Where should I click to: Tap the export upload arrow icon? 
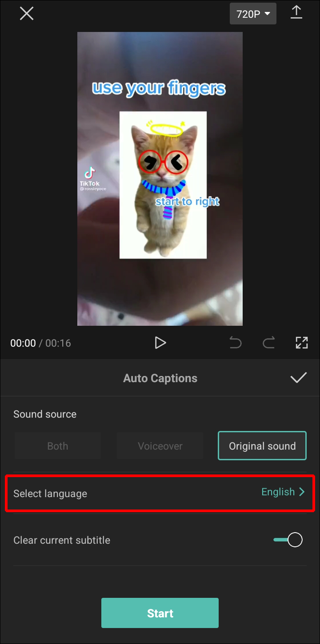pyautogui.click(x=296, y=12)
